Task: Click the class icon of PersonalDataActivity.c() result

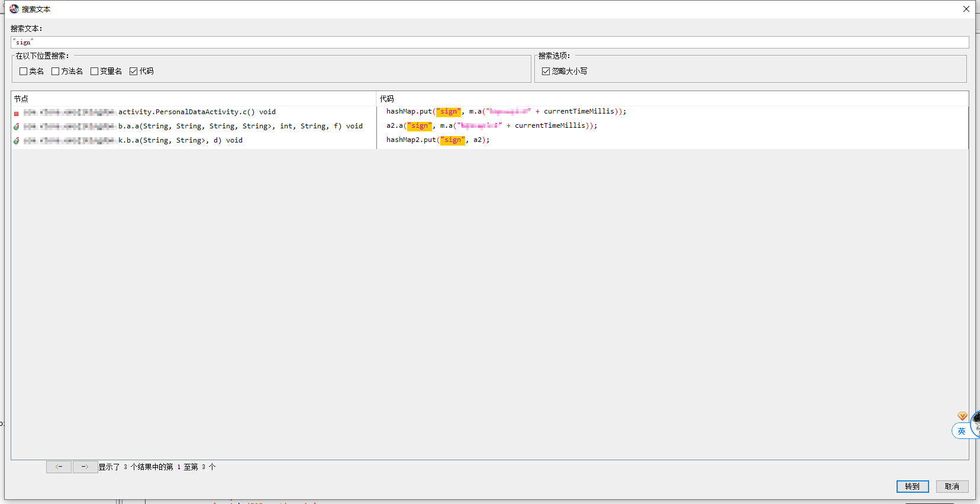Action: pos(17,113)
